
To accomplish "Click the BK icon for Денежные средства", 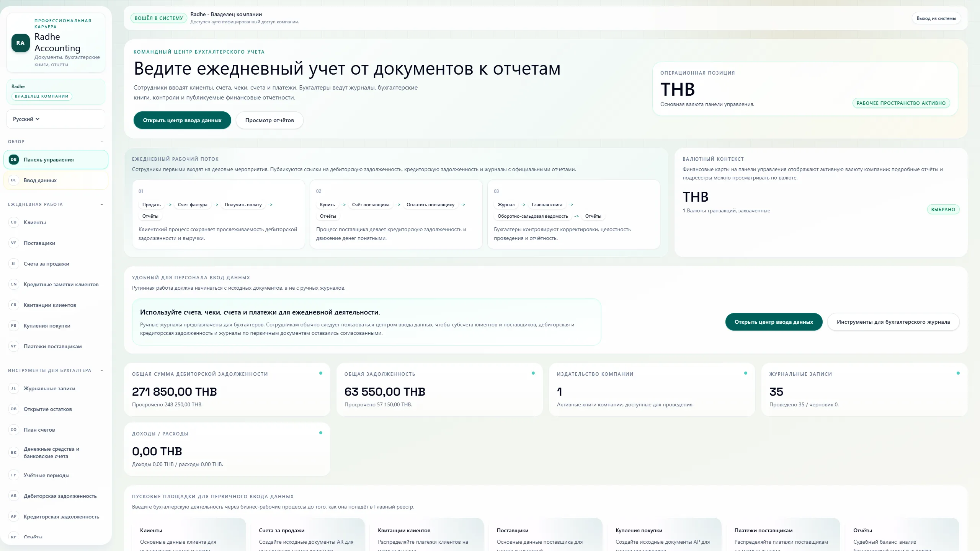I will point(14,453).
